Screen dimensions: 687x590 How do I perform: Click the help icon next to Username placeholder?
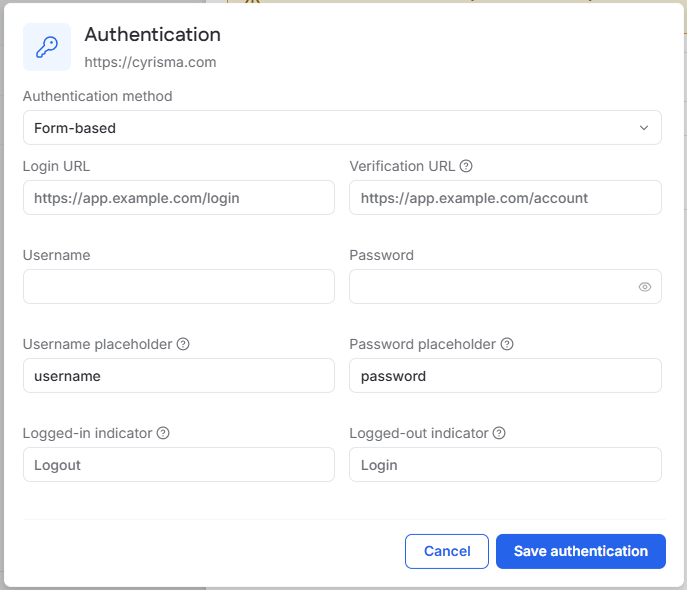point(183,344)
